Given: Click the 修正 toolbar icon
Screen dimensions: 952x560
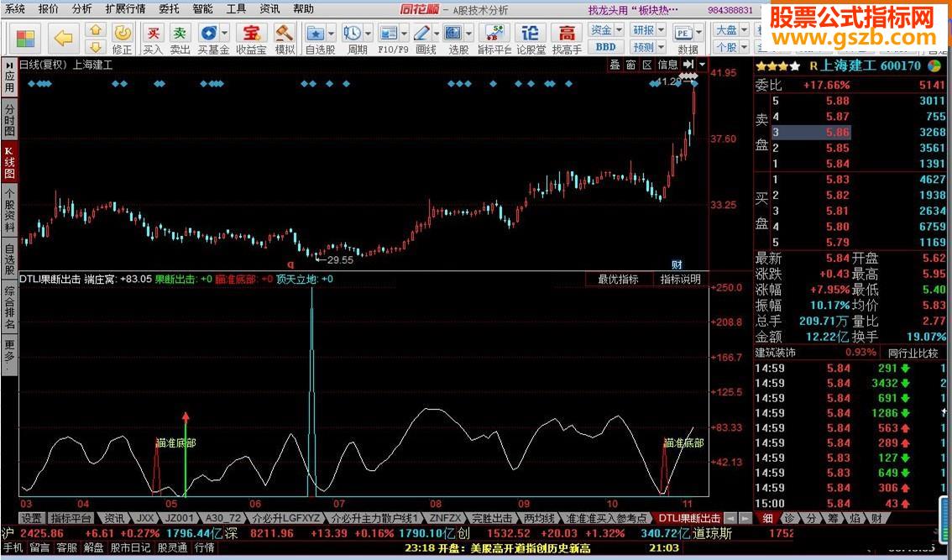Looking at the screenshot, I should pyautogui.click(x=122, y=39).
